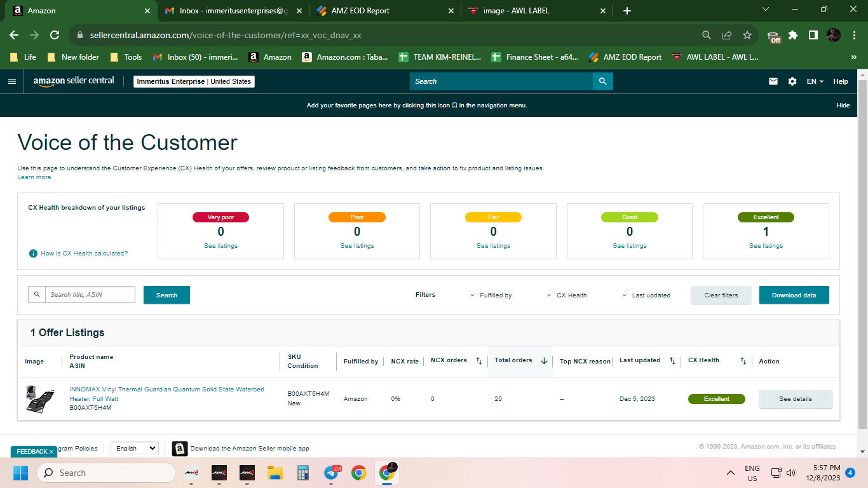
Task: Open the Tools bookmarks folder
Action: (x=126, y=57)
